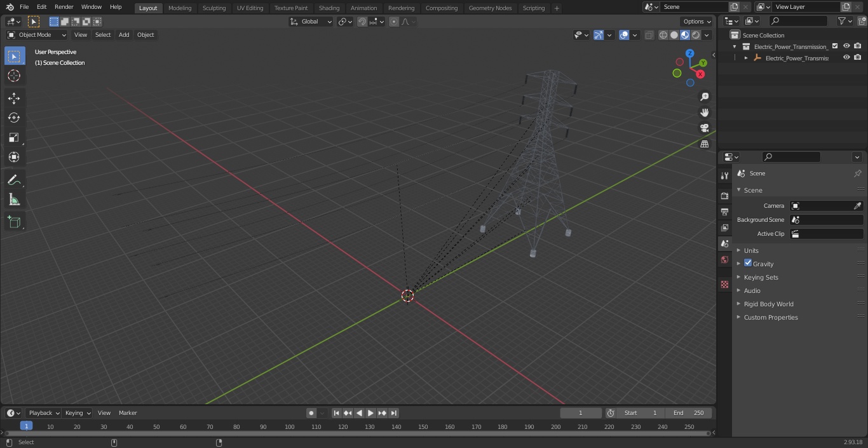Select the Cursor tool
Screen dimensions: 868x448
click(14, 76)
